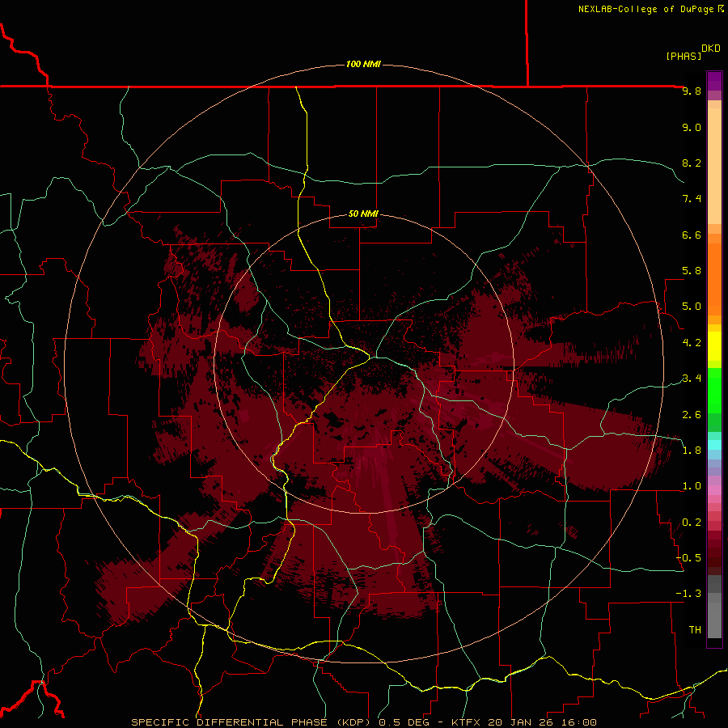
Task: Click the 6.6 scale value
Action: (692, 235)
